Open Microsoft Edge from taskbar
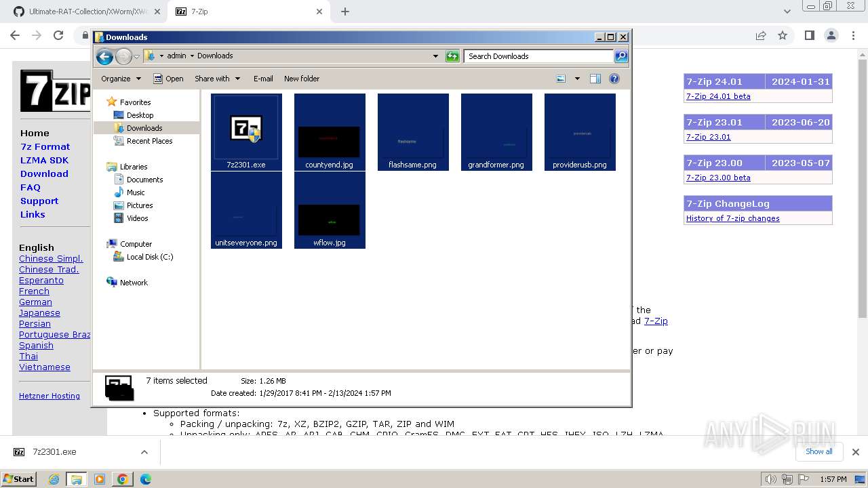The width and height of the screenshot is (868, 488). pyautogui.click(x=145, y=479)
